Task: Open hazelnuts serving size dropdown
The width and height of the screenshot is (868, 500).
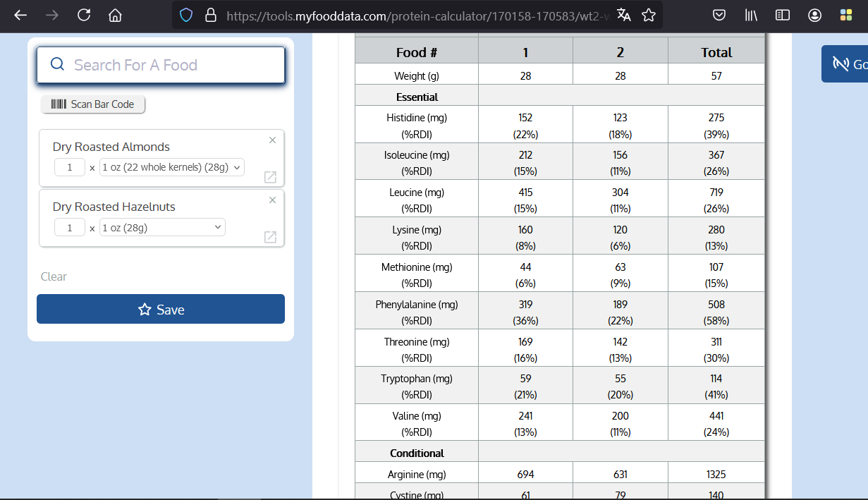Action: pos(162,228)
